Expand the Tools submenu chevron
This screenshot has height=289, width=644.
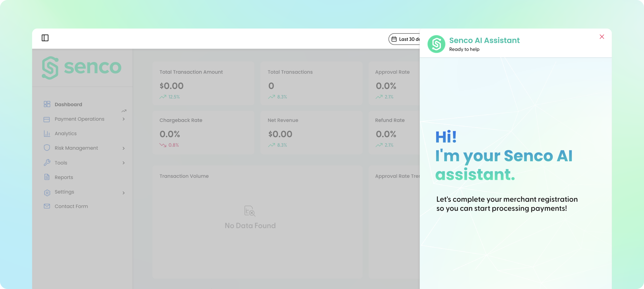[x=124, y=163]
